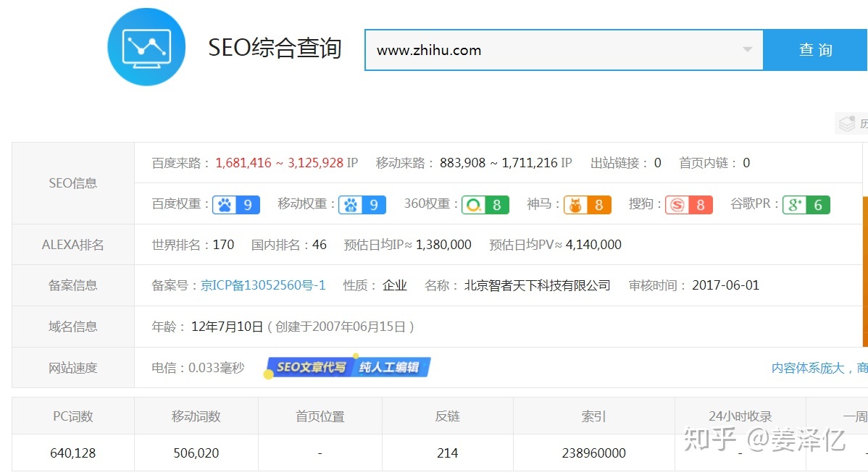Click the 性质 value 企业

[x=395, y=285]
